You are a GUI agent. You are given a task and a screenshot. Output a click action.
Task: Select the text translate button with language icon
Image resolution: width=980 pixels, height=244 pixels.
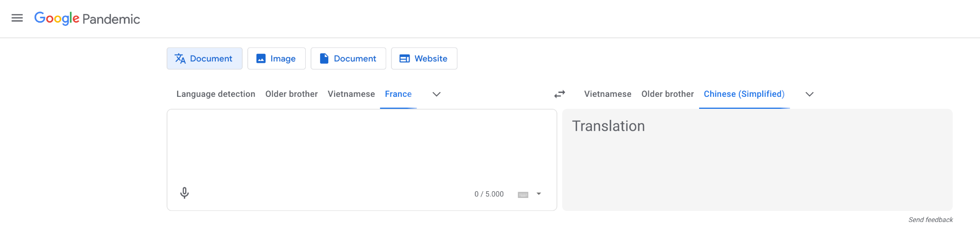[204, 58]
